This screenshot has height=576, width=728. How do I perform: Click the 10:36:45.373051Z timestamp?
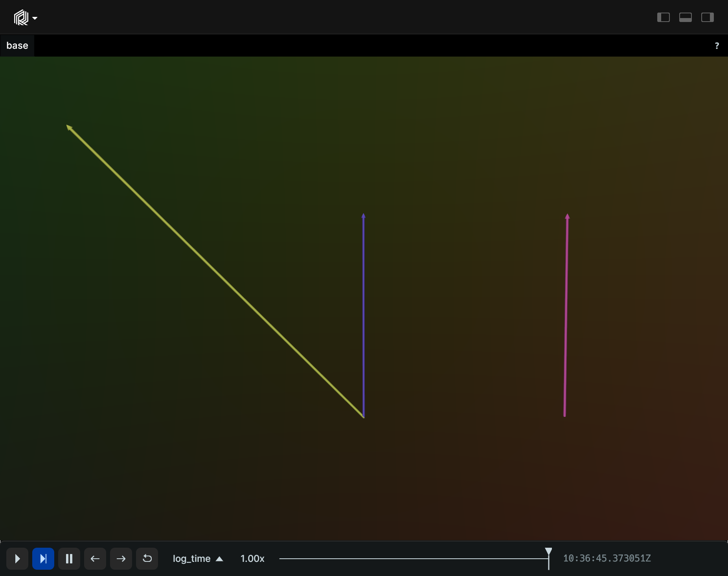click(607, 558)
